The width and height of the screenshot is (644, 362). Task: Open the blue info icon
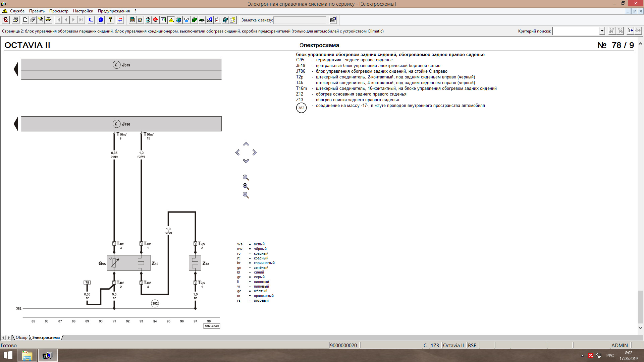point(101,20)
